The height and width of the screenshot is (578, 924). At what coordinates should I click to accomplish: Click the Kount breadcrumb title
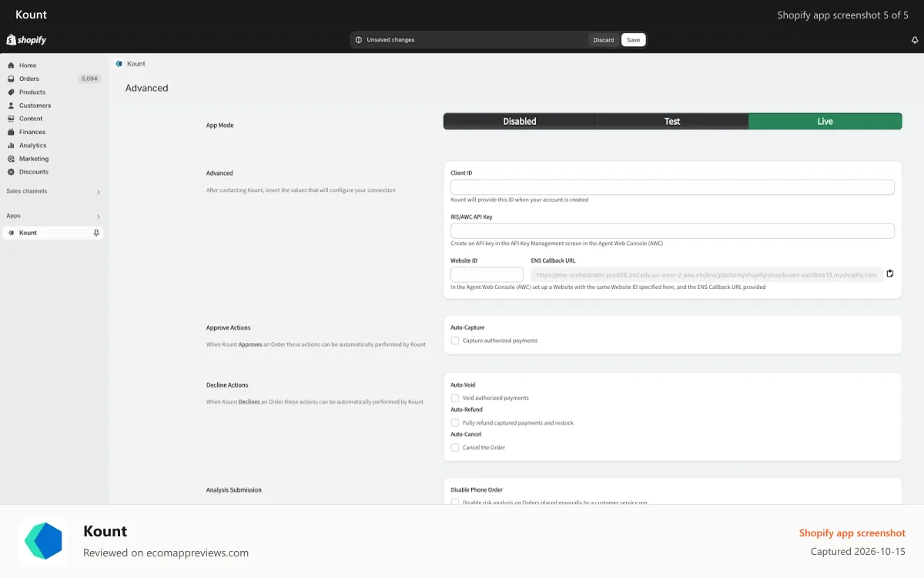136,64
